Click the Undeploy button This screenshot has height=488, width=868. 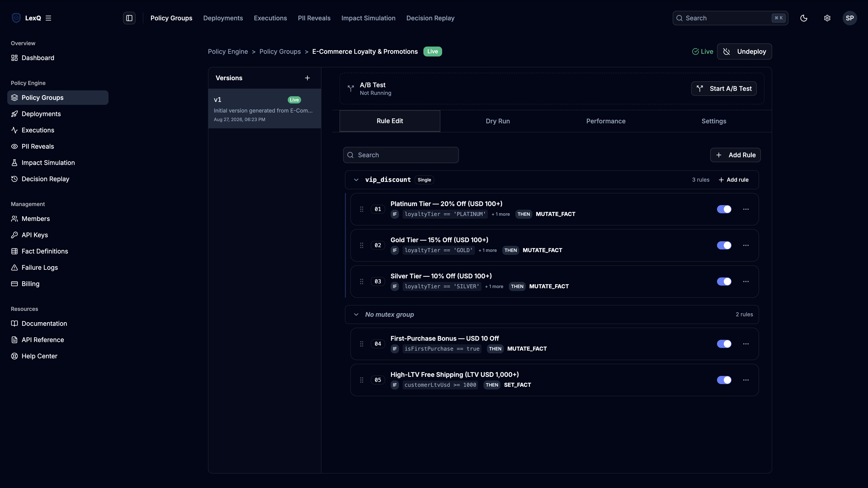(x=744, y=52)
